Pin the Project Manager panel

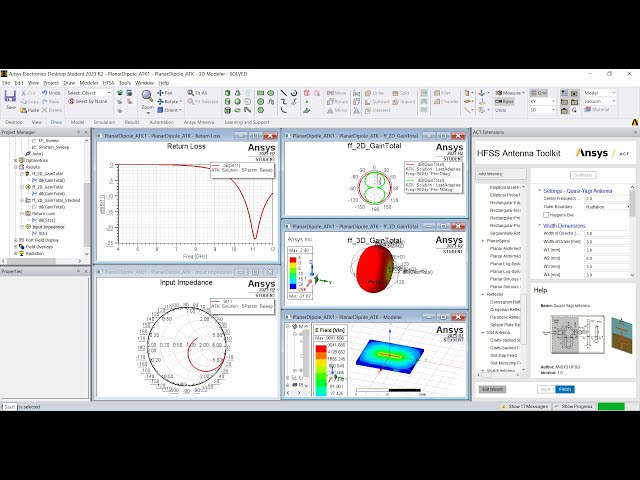(x=78, y=132)
